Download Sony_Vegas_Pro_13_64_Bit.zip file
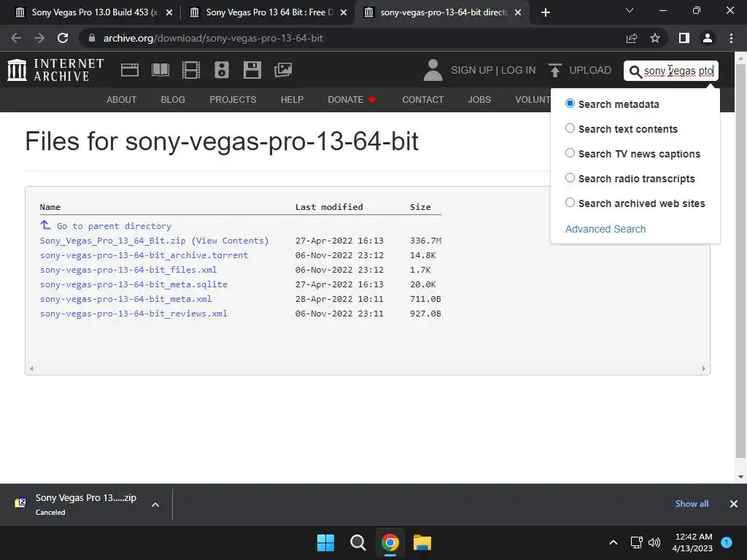 (x=113, y=241)
